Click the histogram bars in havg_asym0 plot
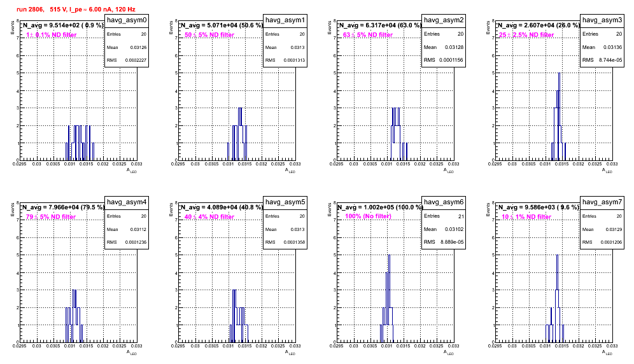 [80, 143]
